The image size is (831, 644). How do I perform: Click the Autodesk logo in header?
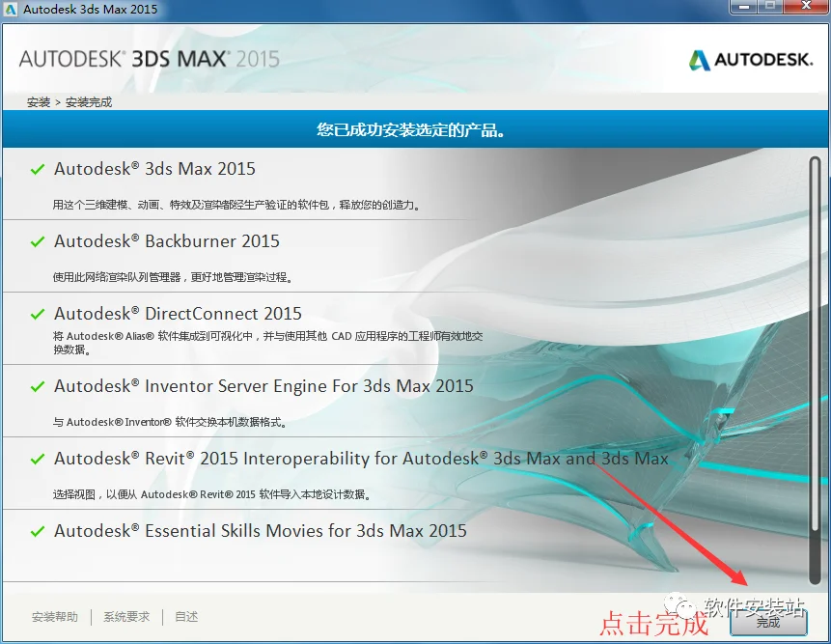(751, 59)
